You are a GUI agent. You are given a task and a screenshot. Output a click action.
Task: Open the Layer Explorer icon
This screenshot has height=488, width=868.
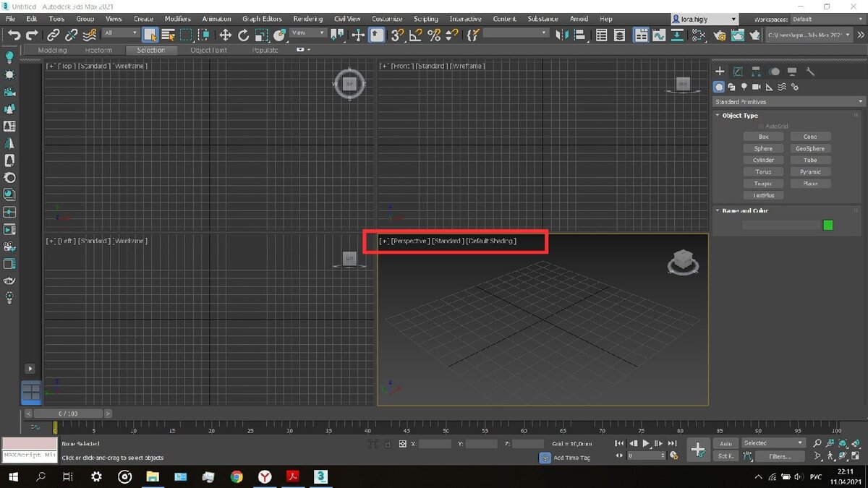pos(620,34)
